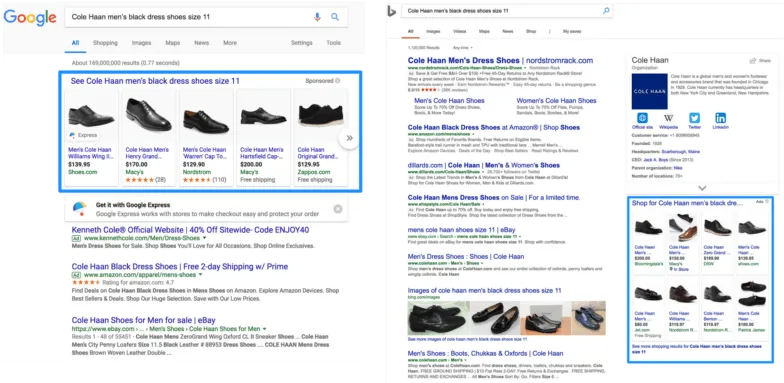Viewport: 784px width, 383px height.
Task: Select Google's Images tab
Action: (142, 43)
